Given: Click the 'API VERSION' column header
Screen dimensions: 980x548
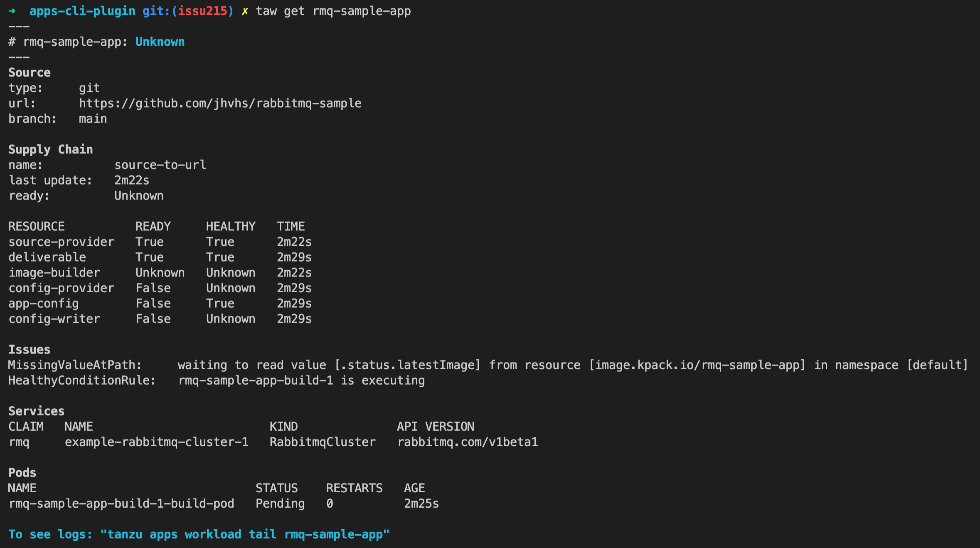Looking at the screenshot, I should [436, 427].
